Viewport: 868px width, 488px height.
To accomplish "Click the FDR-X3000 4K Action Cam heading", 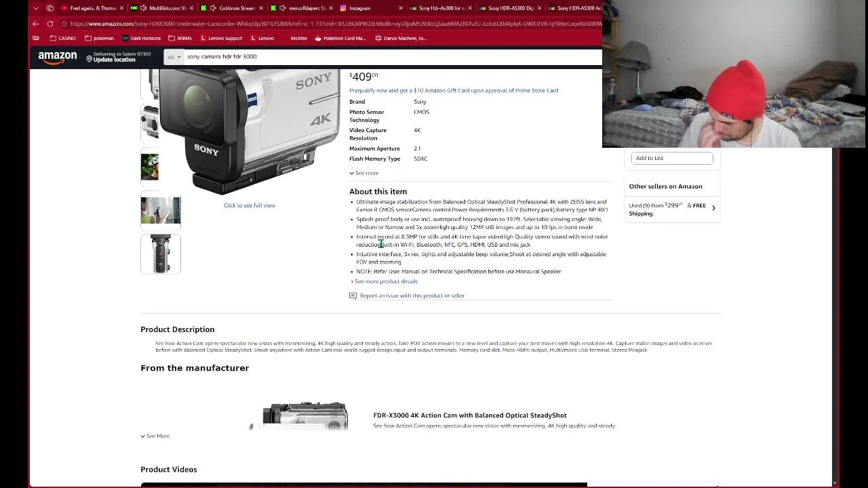I will (470, 415).
